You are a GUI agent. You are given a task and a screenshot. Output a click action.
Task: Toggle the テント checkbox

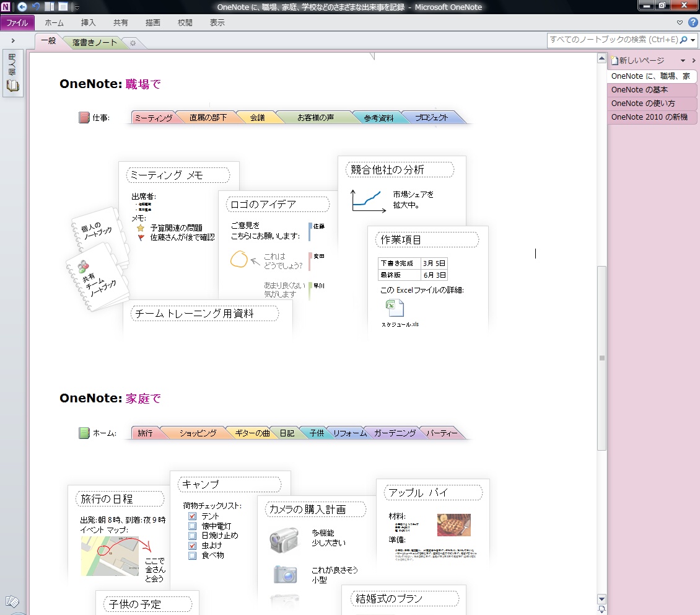(193, 516)
